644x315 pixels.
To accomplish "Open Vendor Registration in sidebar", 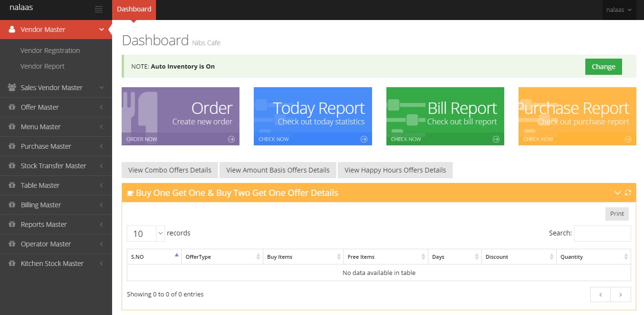I will 50,51.
